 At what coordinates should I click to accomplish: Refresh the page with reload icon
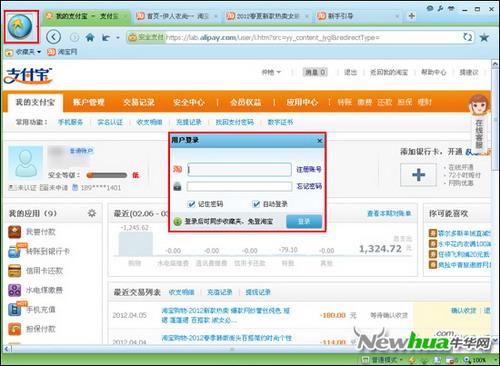[x=468, y=37]
